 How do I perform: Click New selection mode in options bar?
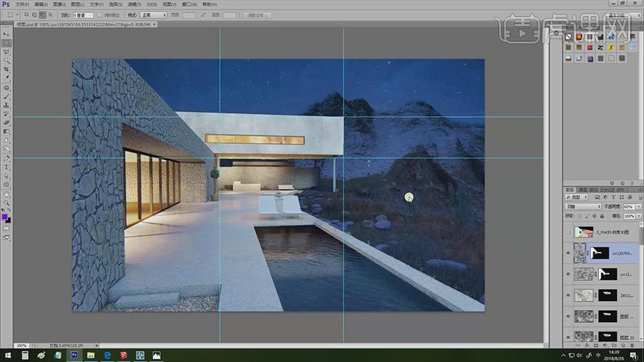tap(27, 14)
